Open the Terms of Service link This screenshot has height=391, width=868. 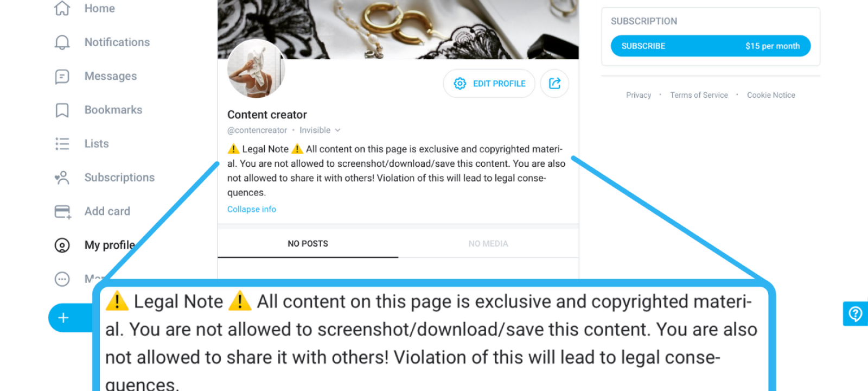click(x=699, y=95)
